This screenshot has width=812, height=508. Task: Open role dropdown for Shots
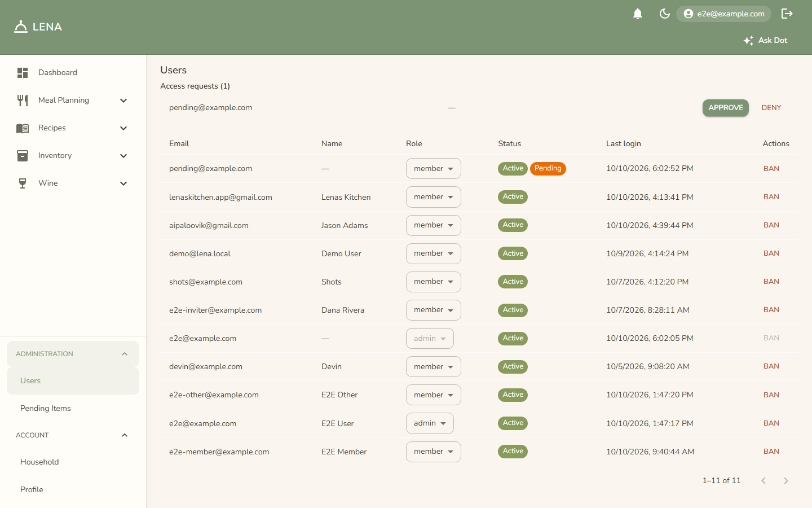(x=433, y=282)
